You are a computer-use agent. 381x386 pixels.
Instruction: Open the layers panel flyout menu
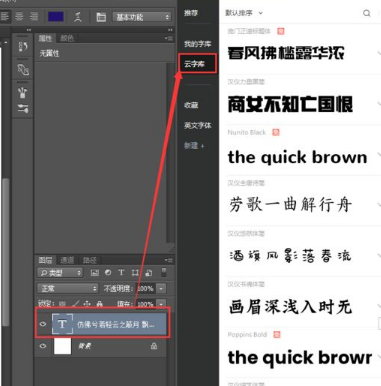168,260
